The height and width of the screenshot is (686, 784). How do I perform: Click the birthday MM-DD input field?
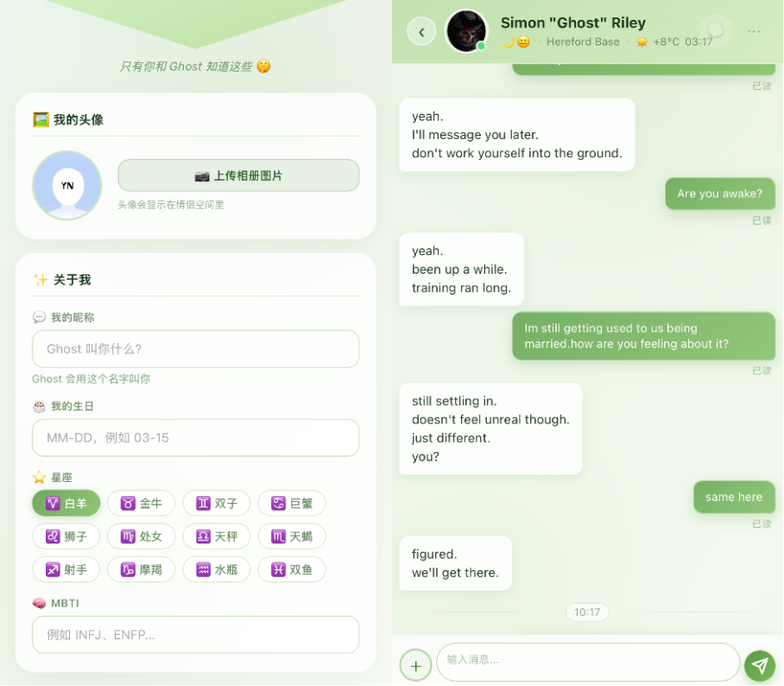(195, 438)
